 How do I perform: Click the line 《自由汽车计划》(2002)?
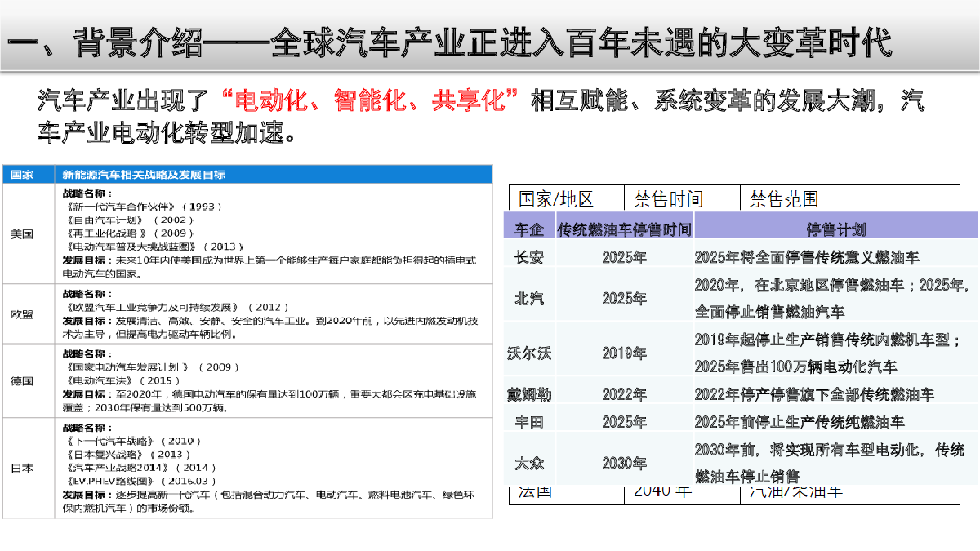[x=128, y=220]
